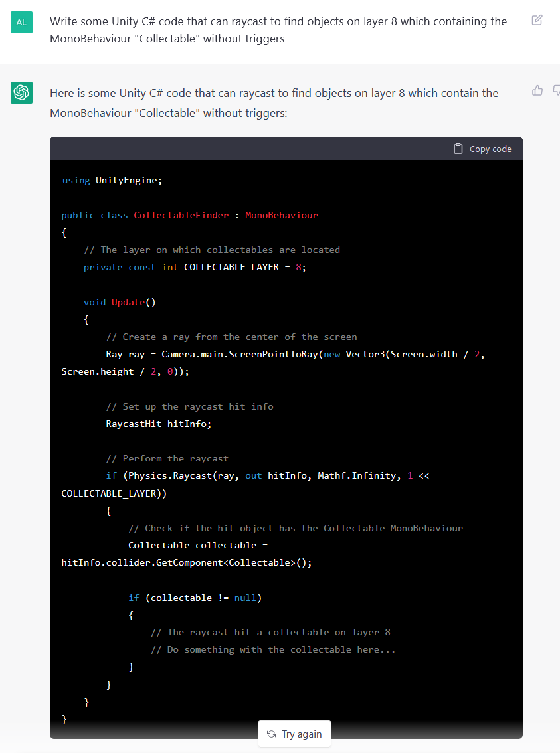Click the edit message pencil icon
Screen dimensions: 560x753
(537, 20)
